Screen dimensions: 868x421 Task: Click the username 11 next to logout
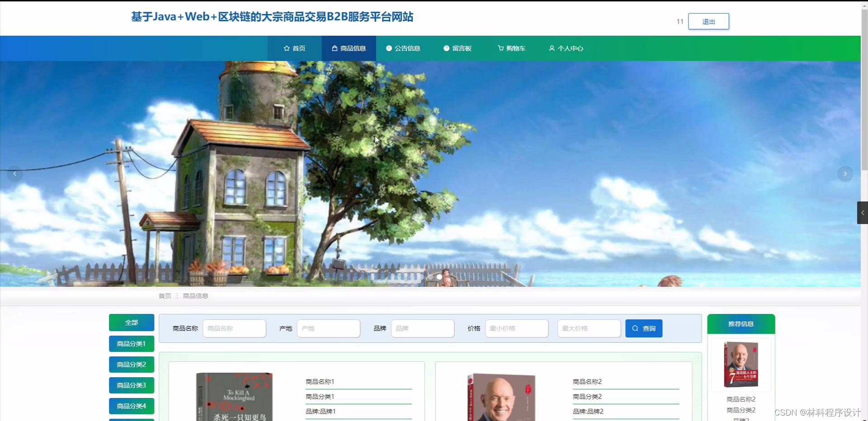pos(680,22)
